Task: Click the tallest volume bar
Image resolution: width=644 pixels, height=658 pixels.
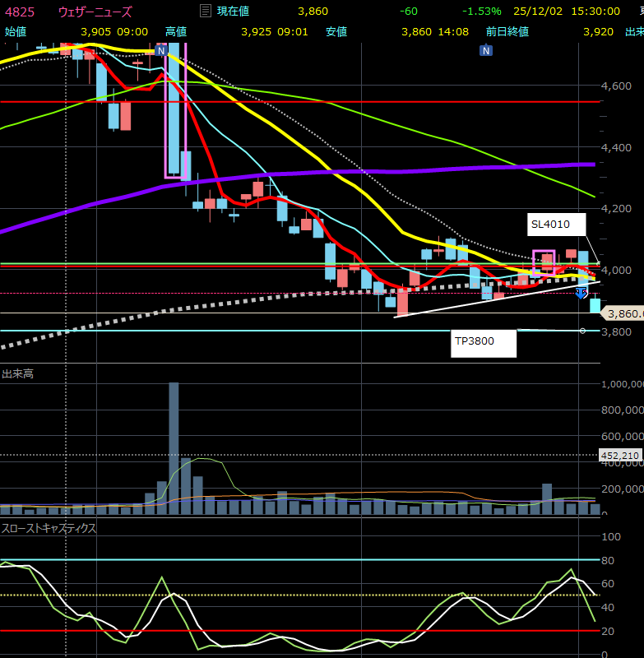Action: [x=174, y=448]
